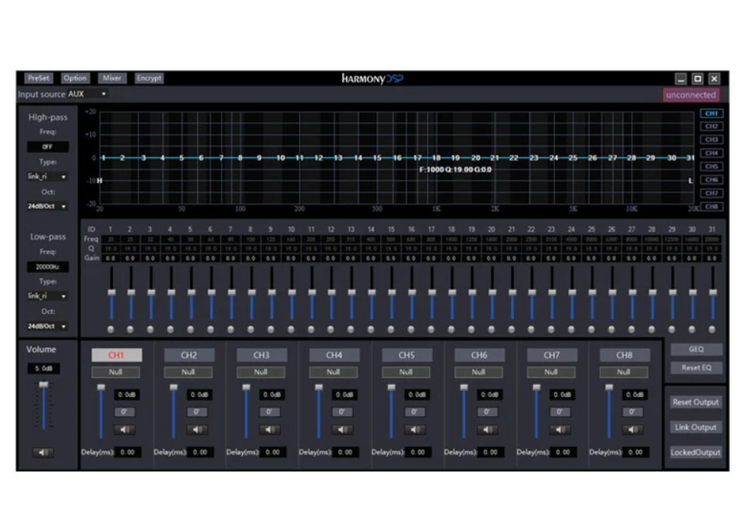Click EQ point 1 on graph
756x532 pixels.
[103, 158]
